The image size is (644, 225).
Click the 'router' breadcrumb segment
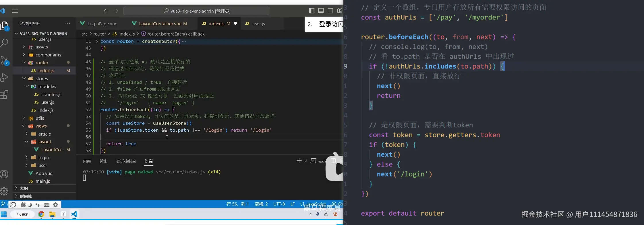pyautogui.click(x=100, y=34)
